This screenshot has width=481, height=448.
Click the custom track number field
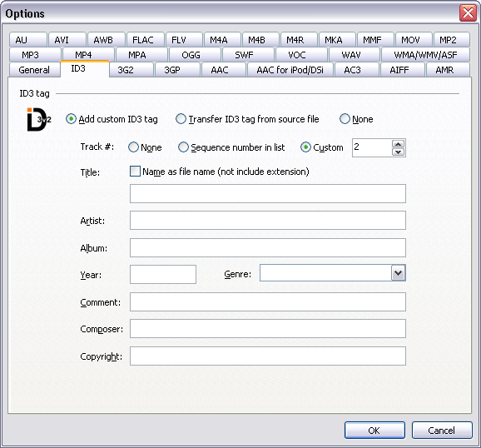(x=372, y=148)
